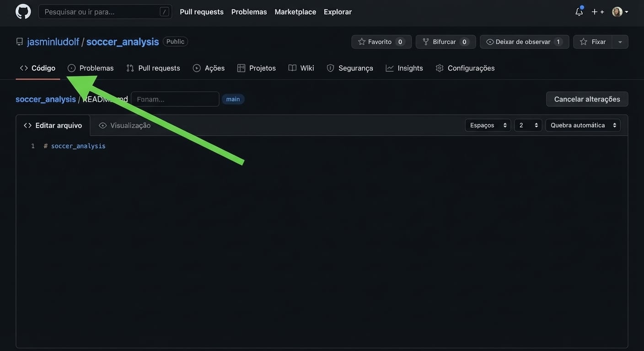Focus the file name input field
Screen dimensions: 644x351
[175, 99]
